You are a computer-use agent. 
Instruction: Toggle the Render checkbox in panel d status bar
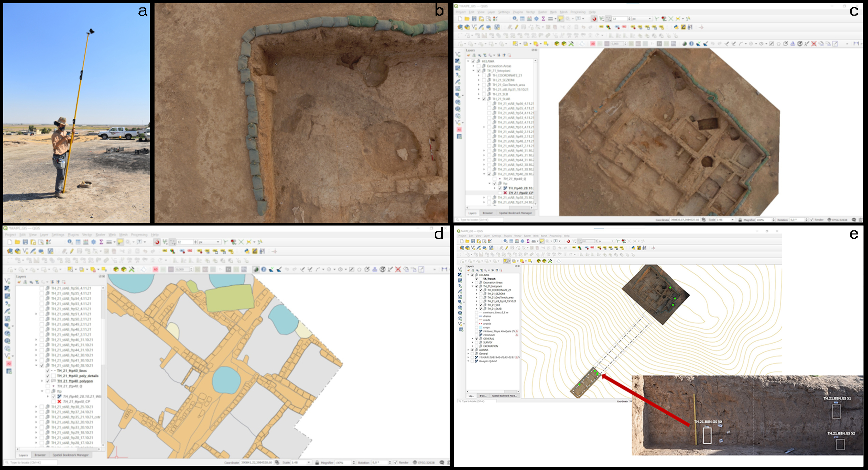[396, 463]
